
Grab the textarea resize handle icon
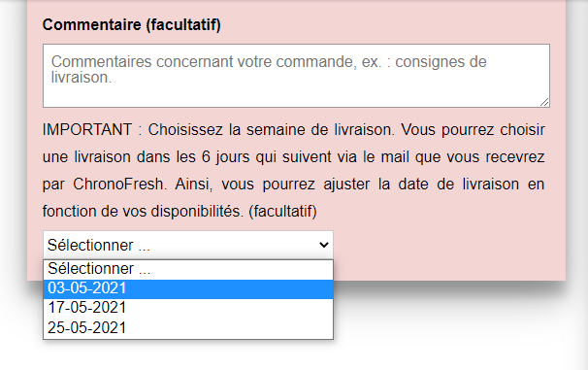tap(544, 102)
